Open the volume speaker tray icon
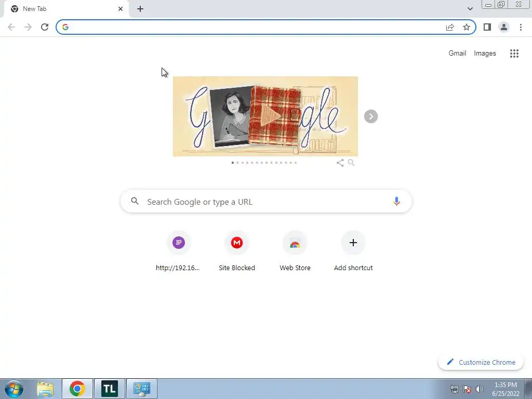This screenshot has width=532, height=399. (480, 389)
